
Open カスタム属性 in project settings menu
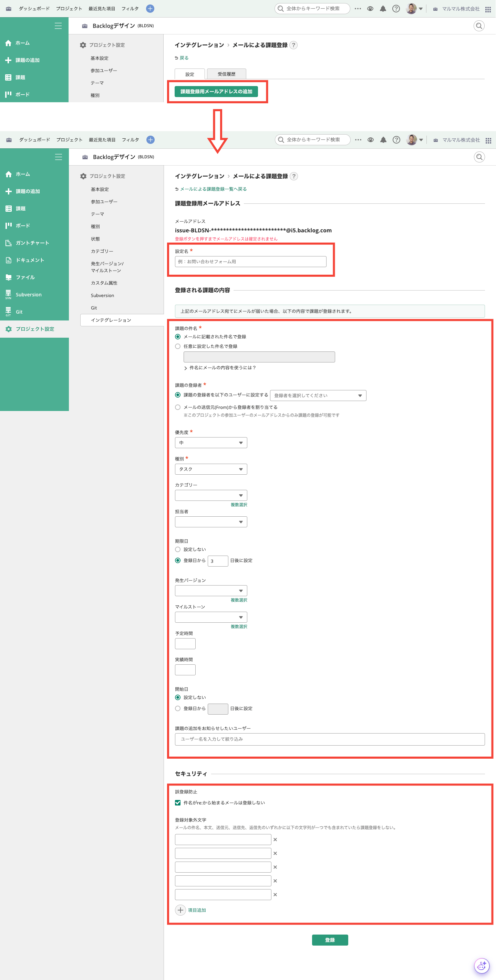point(104,283)
